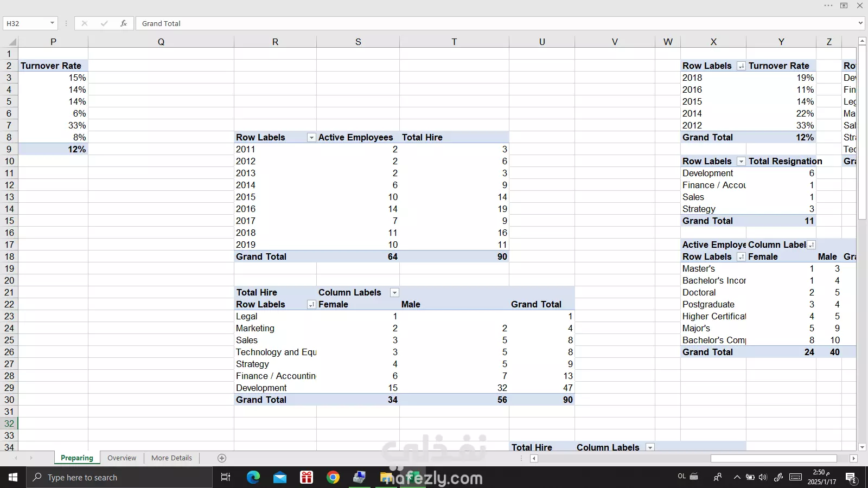Launch Microsoft Edge from the taskbar
The image size is (868, 488).
click(253, 477)
